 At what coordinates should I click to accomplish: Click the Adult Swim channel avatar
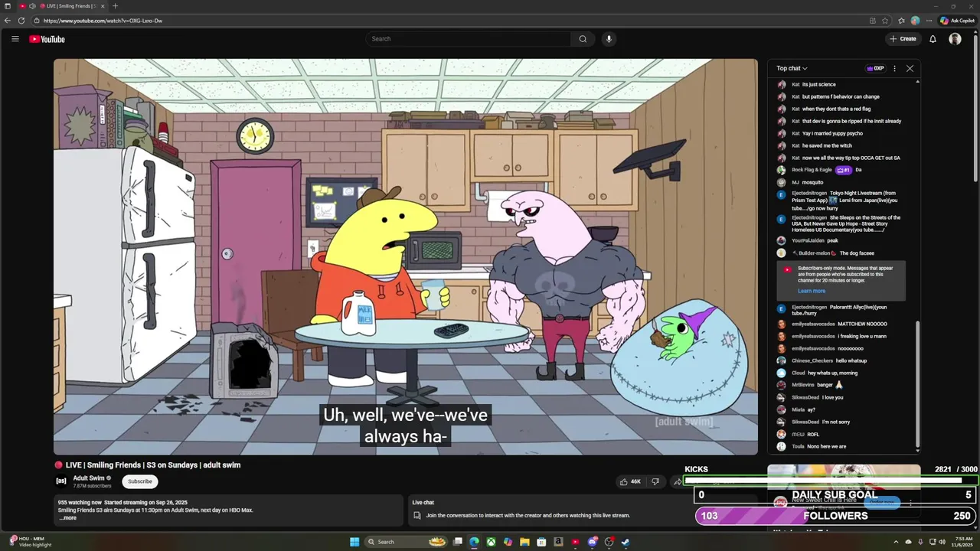61,481
